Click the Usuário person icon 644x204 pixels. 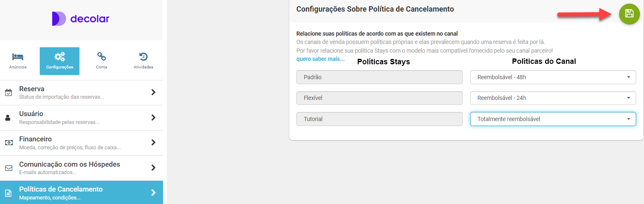(x=8, y=118)
